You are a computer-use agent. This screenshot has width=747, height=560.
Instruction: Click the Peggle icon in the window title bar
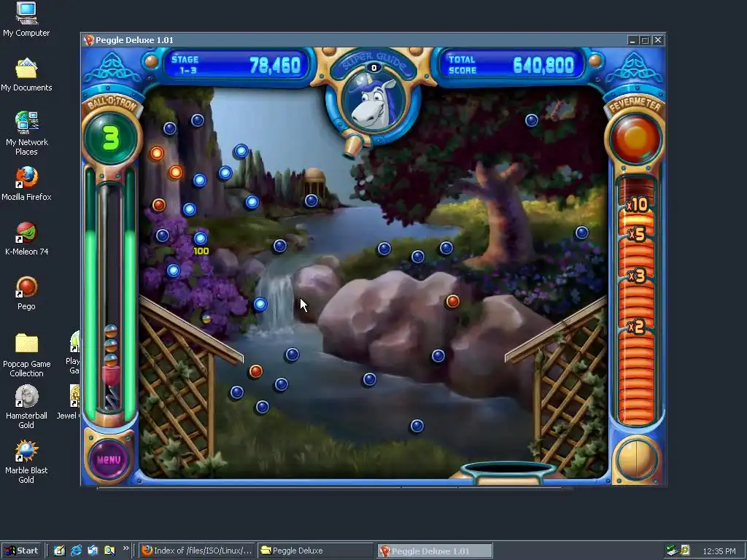(88, 40)
